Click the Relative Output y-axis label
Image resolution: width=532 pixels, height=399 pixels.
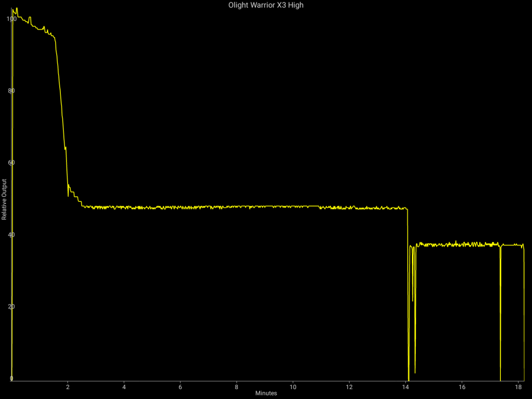[4, 199]
